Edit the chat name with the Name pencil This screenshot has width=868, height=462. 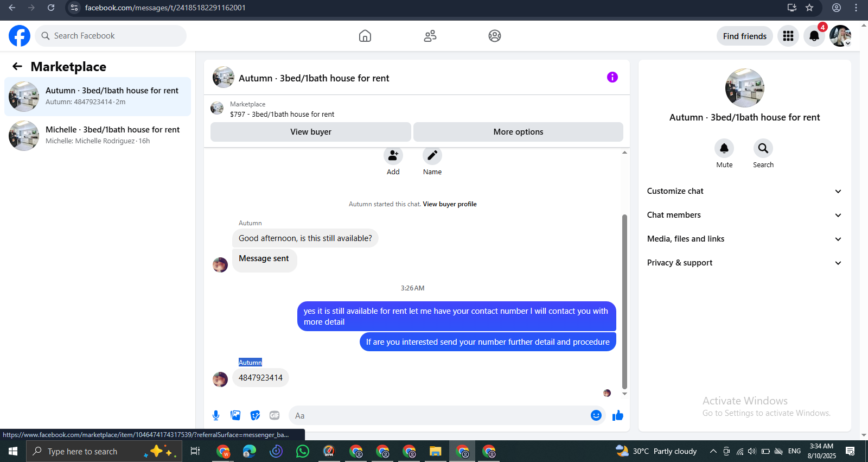[x=432, y=156]
